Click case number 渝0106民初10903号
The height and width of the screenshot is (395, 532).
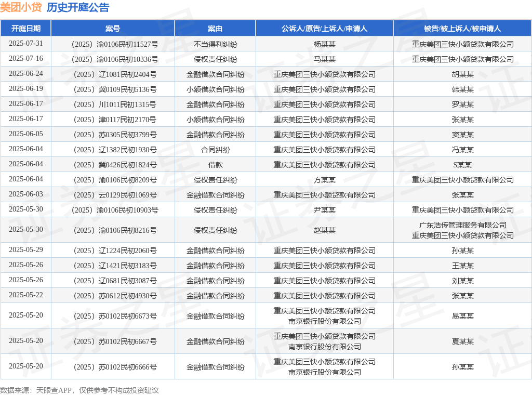115,210
